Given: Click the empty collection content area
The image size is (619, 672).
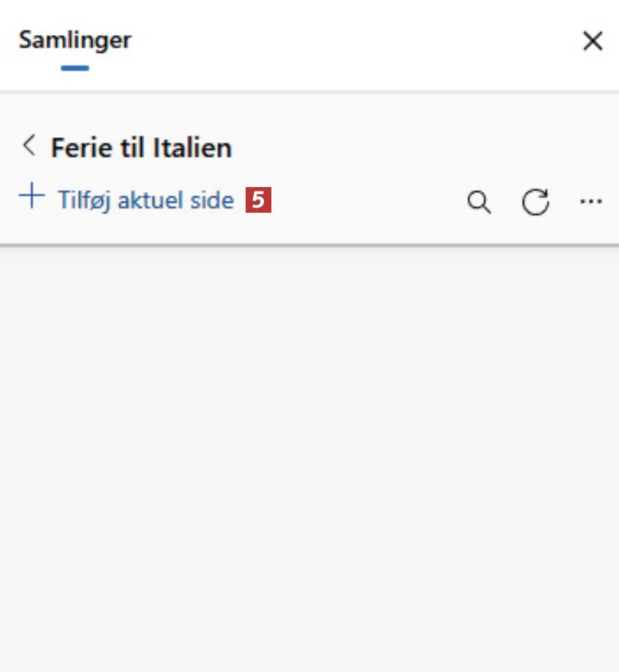Looking at the screenshot, I should point(309,455).
